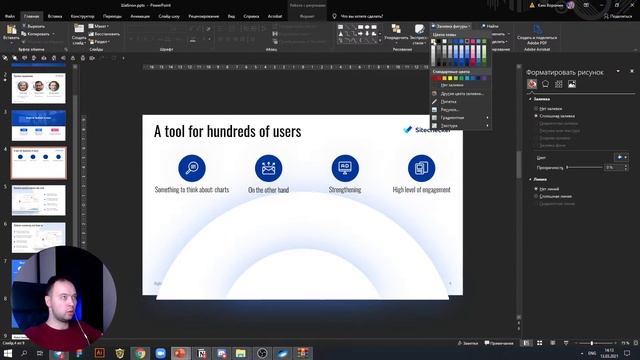
Task: Expand the Gradient (Градиентная) submenu
Action: pos(460,118)
